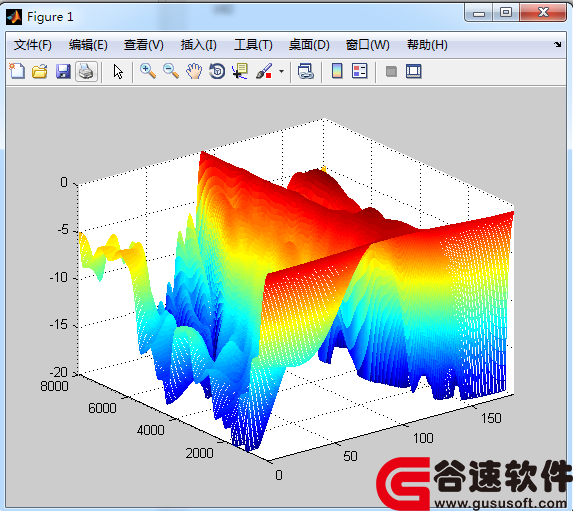Toggle the Brush data tool
573x511 pixels.
[264, 71]
